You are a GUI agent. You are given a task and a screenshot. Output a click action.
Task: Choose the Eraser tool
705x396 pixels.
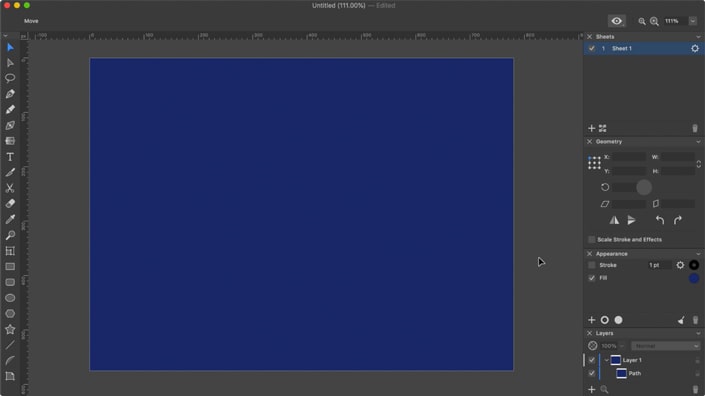coord(10,204)
